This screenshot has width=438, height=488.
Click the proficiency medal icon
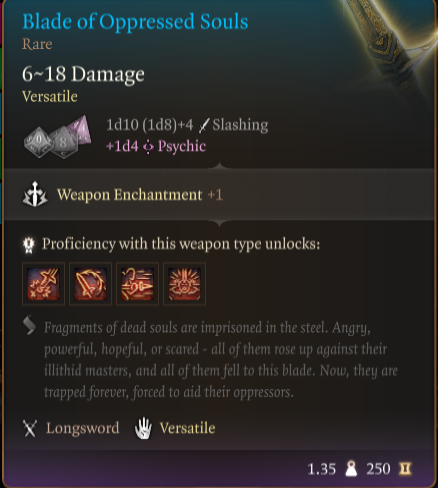pyautogui.click(x=29, y=244)
